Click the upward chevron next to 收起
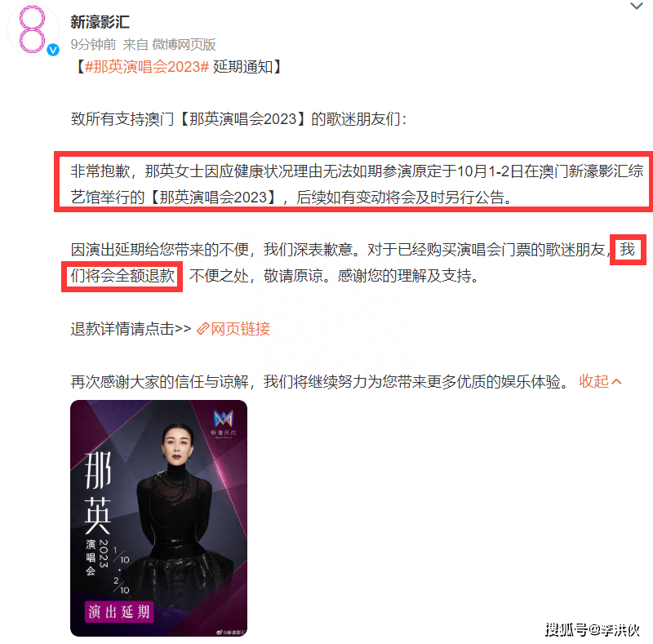653x644 pixels. 617,381
